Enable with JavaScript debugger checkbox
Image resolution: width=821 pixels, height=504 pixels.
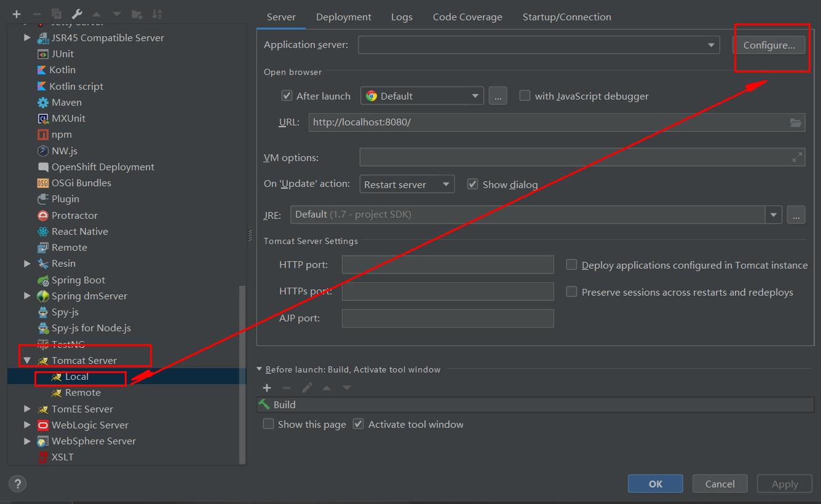[x=525, y=96]
